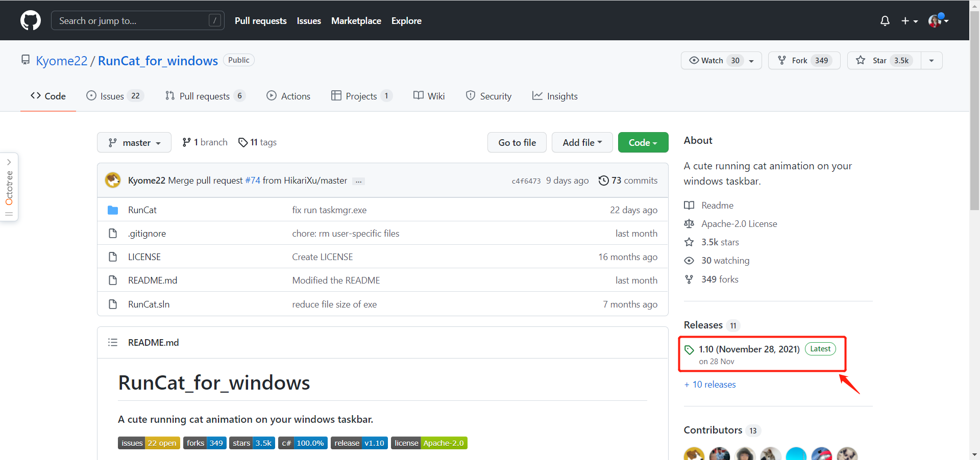Viewport: 980px width, 460px height.
Task: Open the green Code dropdown
Action: [x=643, y=142]
